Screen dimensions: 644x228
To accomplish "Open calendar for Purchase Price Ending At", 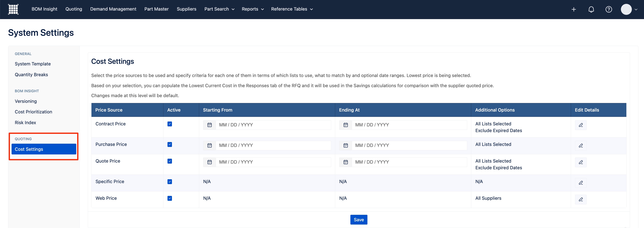I will point(346,145).
